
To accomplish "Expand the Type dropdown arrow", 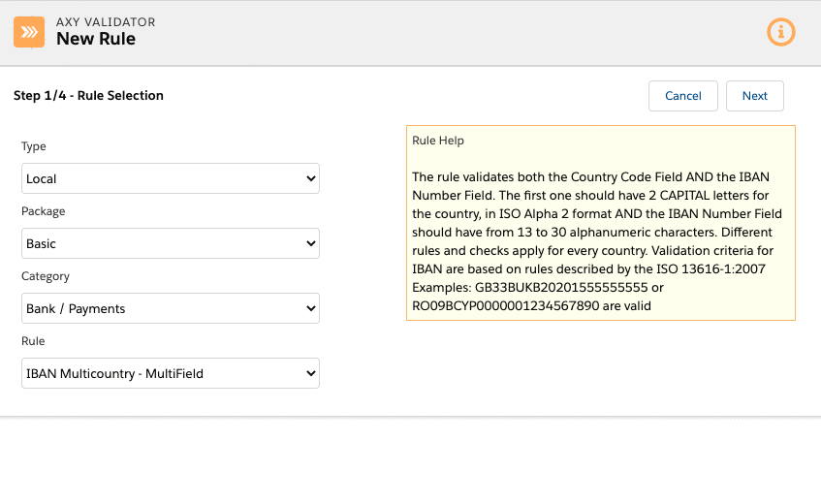I will click(x=310, y=178).
